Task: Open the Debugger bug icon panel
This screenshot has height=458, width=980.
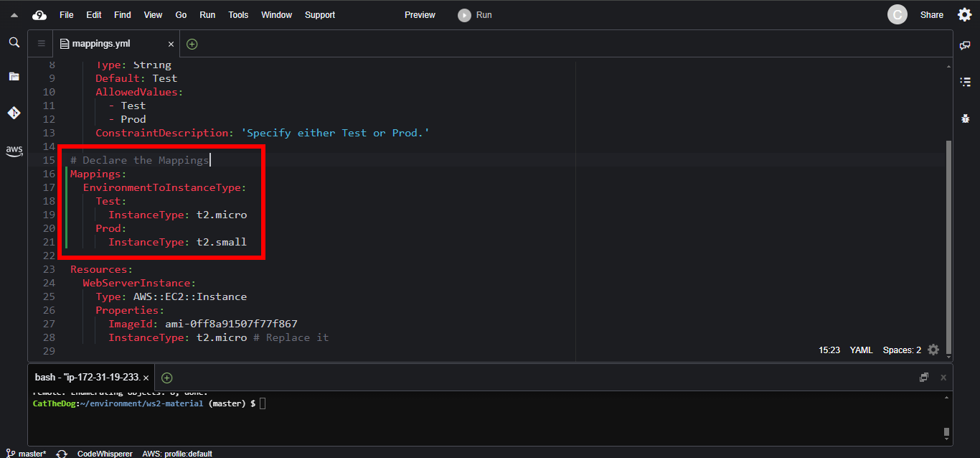Action: point(965,118)
